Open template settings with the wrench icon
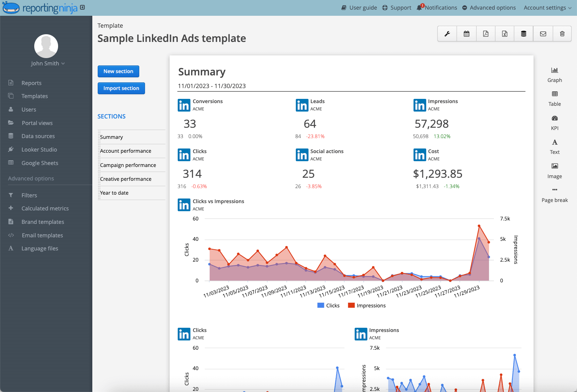This screenshot has width=577, height=392. 447,33
